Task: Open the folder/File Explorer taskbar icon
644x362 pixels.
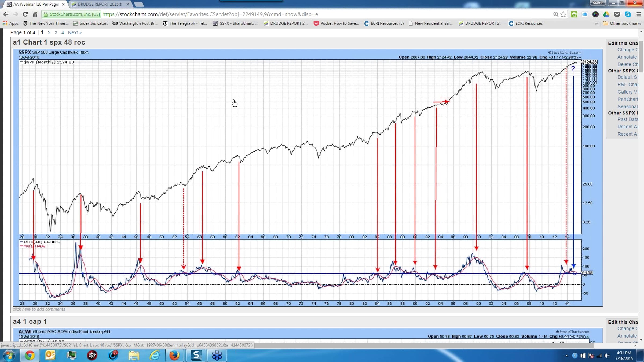Action: click(x=133, y=355)
